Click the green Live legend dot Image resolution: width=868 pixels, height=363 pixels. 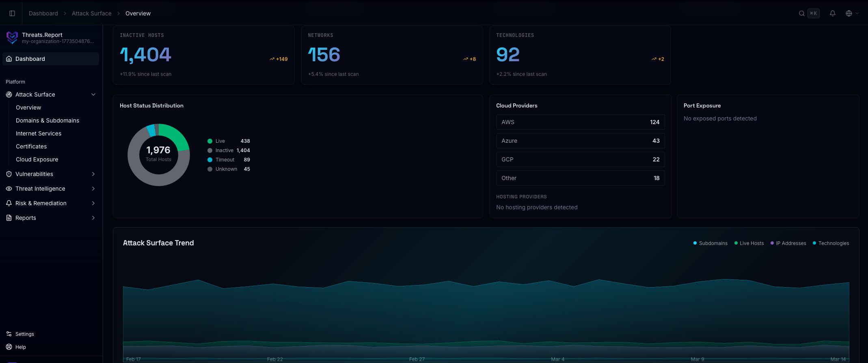(x=210, y=141)
